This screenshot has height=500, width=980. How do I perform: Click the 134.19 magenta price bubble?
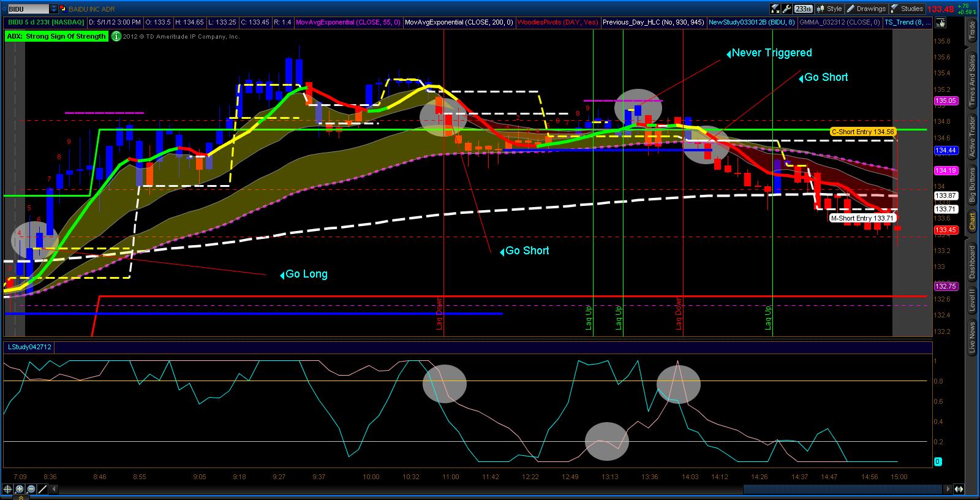tap(945, 170)
